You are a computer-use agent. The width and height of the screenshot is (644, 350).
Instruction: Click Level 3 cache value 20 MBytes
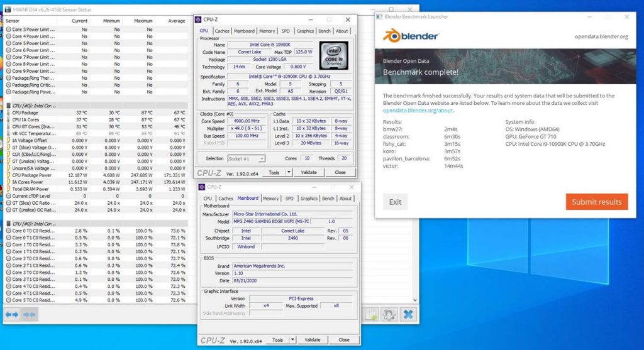tap(311, 143)
